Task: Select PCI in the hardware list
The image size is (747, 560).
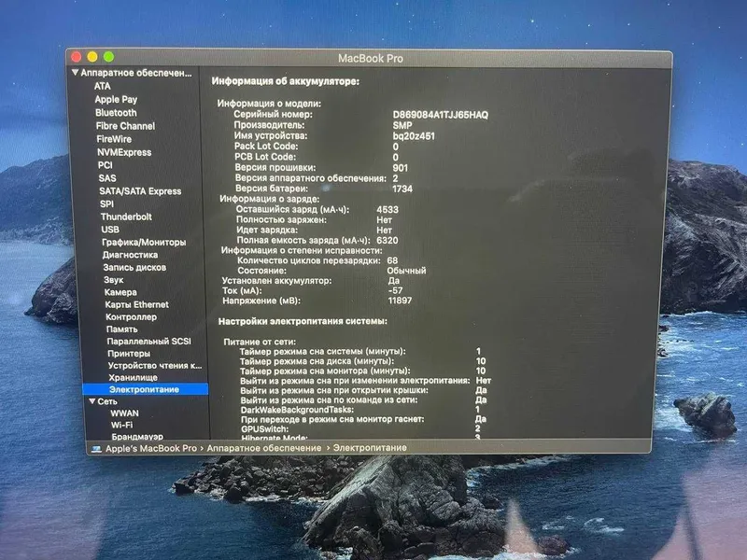Action: 106,165
